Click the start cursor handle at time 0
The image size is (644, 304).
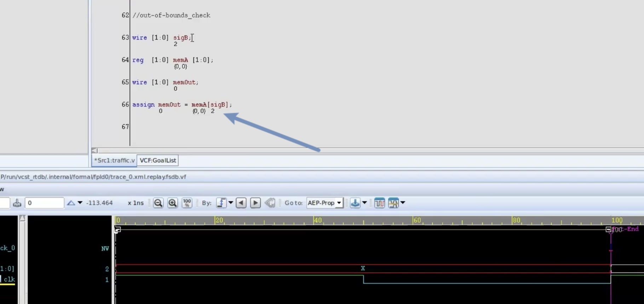(117, 230)
